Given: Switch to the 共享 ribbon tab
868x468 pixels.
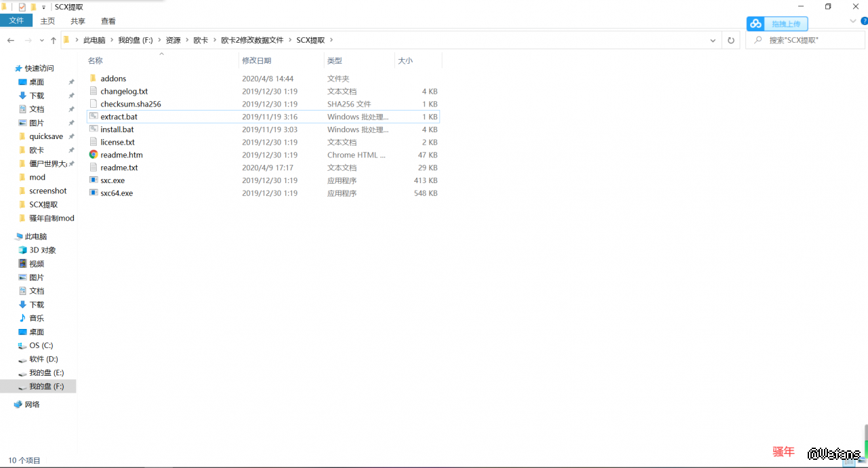Looking at the screenshot, I should tap(78, 21).
